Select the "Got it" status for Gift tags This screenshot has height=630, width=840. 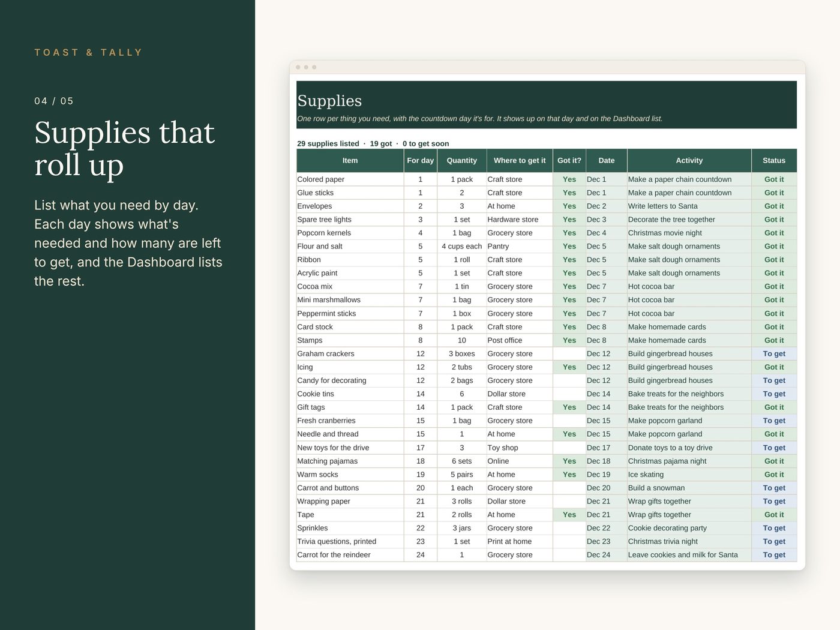774,407
